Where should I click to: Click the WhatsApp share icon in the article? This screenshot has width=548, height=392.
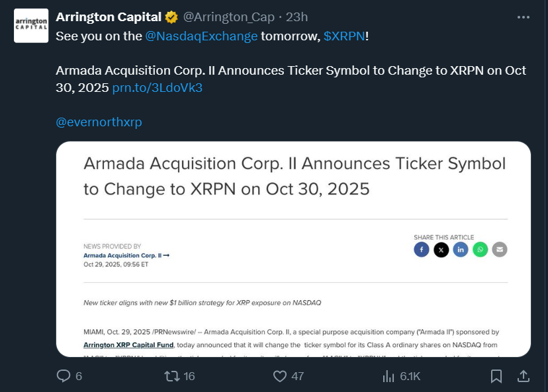coord(480,249)
